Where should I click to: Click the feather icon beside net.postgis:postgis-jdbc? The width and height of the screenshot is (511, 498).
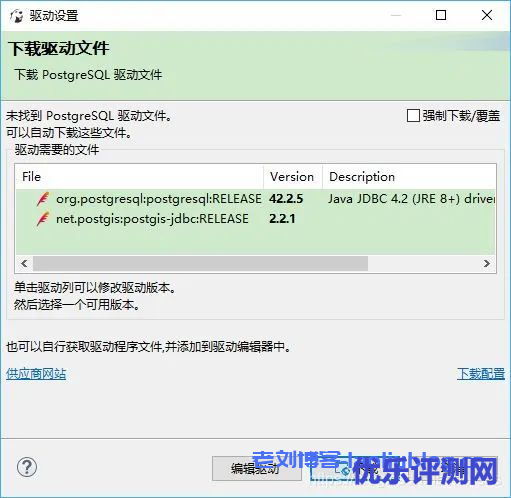(x=43, y=219)
